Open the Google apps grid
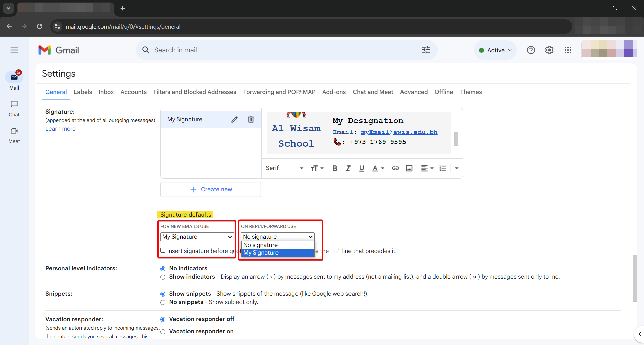The height and width of the screenshot is (345, 644). tap(568, 50)
